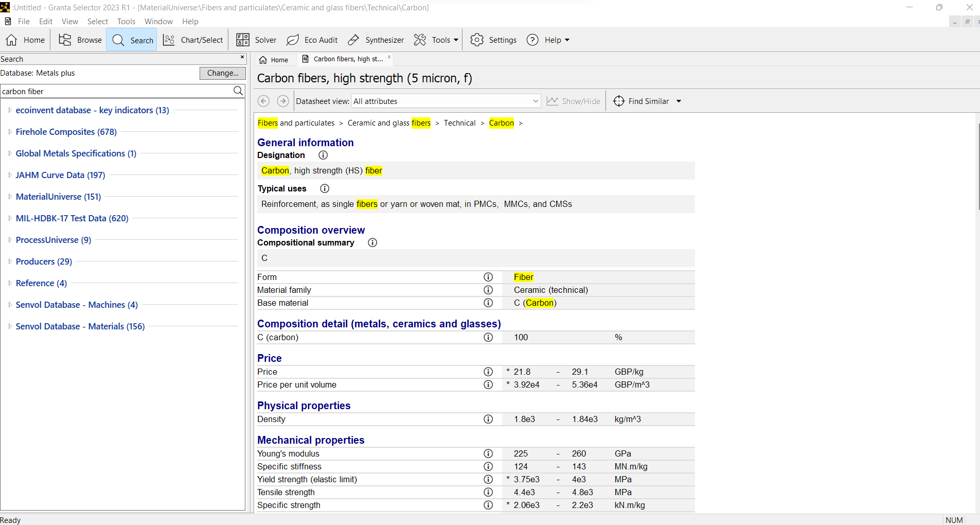The height and width of the screenshot is (525, 980).
Task: Follow the Technical breadcrumb link
Action: [459, 123]
